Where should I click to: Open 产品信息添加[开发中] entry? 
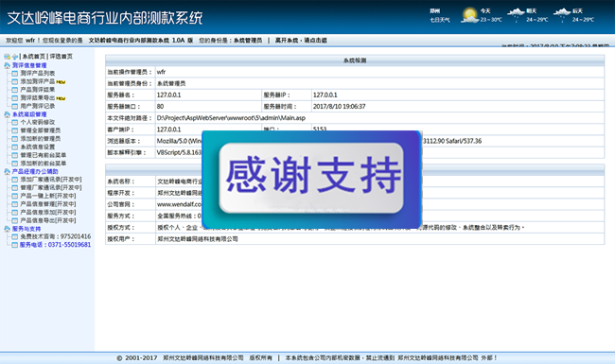(48, 213)
